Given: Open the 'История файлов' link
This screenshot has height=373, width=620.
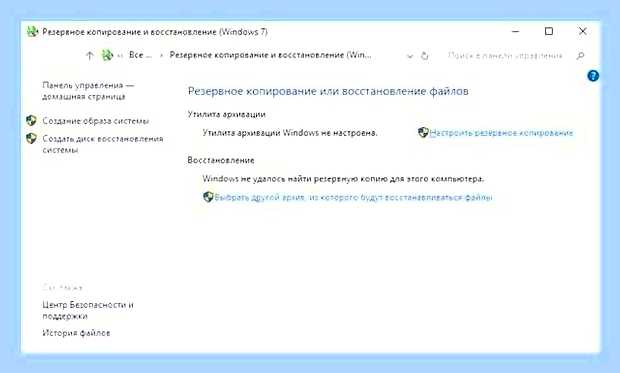Looking at the screenshot, I should (76, 333).
